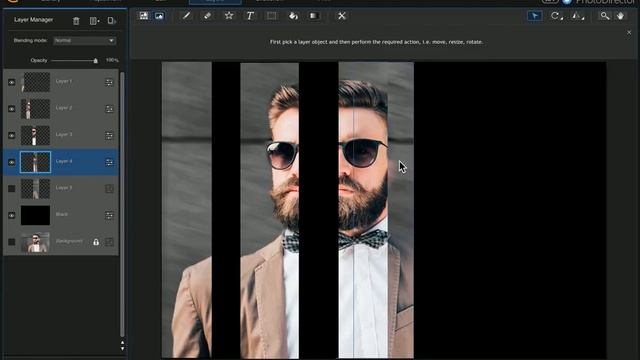Delete layer with the trash icon
The width and height of the screenshot is (640, 360).
76,21
